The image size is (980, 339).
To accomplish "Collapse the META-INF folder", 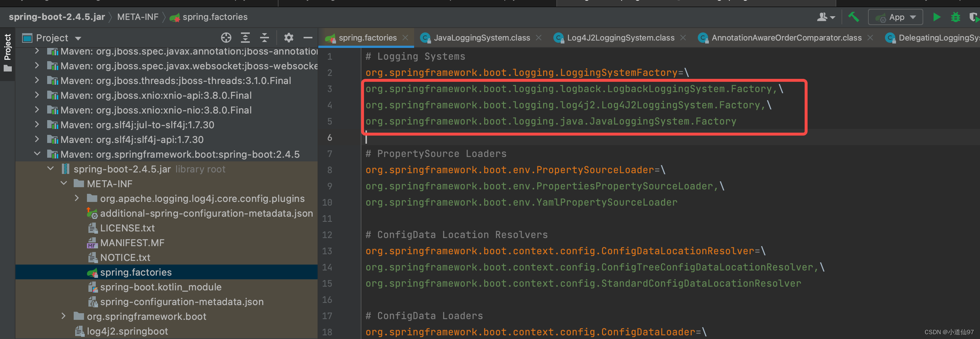I will pyautogui.click(x=63, y=184).
